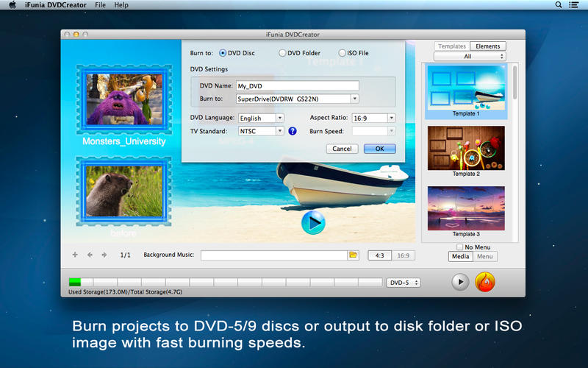Open the Apple menu
588x368 pixels.
12,5
